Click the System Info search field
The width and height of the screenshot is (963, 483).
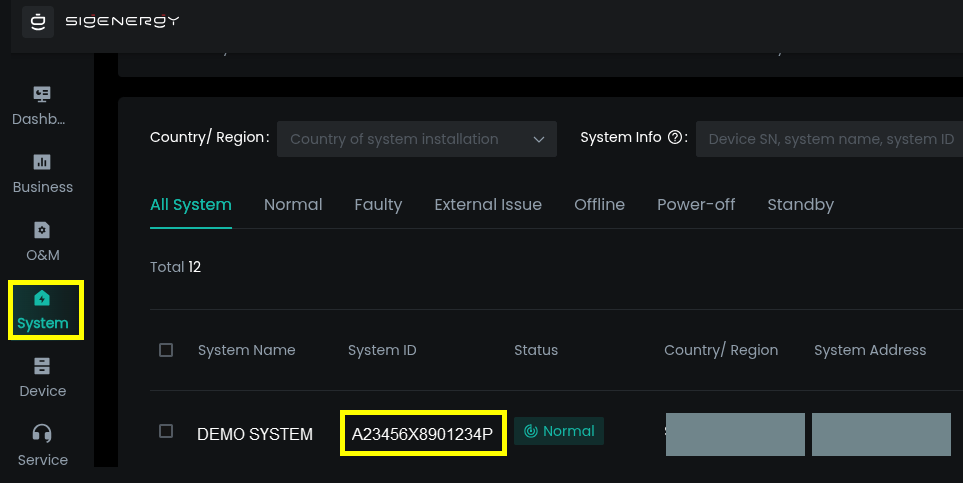(x=830, y=139)
